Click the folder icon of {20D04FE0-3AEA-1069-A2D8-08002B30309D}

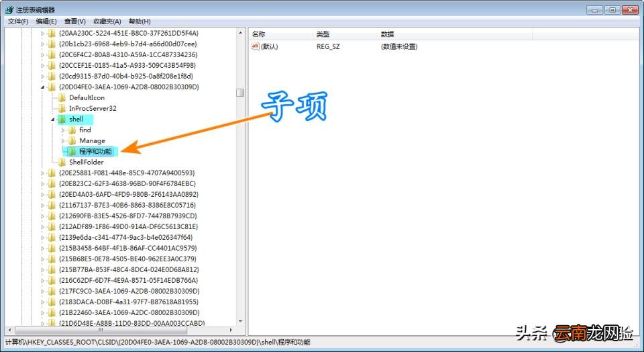[52, 87]
